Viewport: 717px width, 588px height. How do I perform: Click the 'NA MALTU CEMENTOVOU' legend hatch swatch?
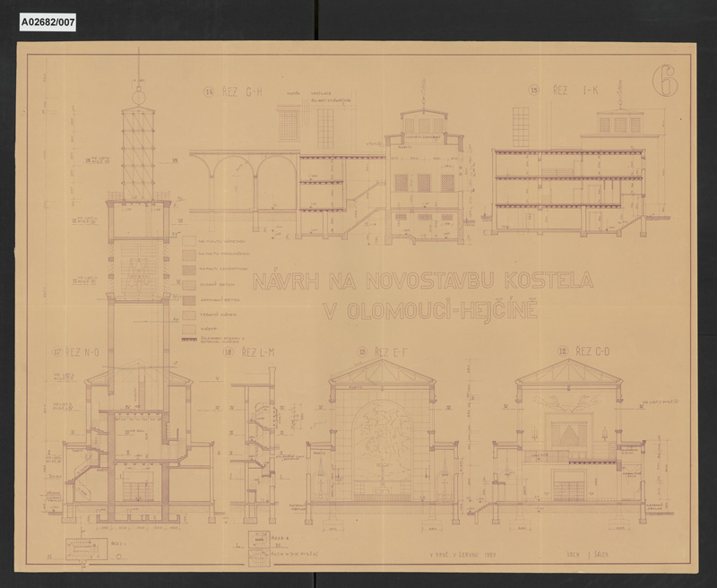pos(189,269)
